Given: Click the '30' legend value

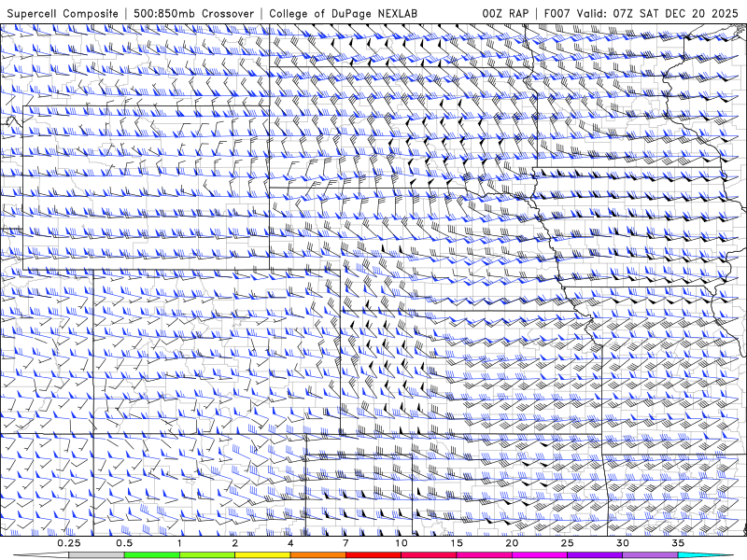Looking at the screenshot, I should (622, 543).
